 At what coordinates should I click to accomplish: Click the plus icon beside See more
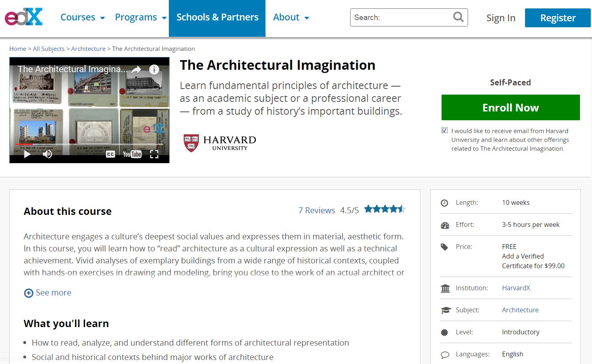[28, 293]
